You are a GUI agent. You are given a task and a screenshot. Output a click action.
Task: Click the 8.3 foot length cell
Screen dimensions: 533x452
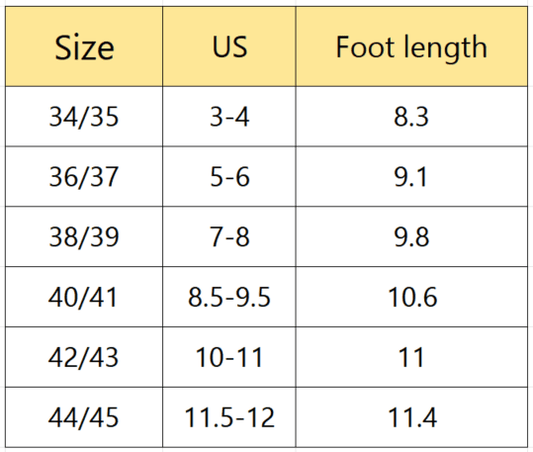[411, 117]
